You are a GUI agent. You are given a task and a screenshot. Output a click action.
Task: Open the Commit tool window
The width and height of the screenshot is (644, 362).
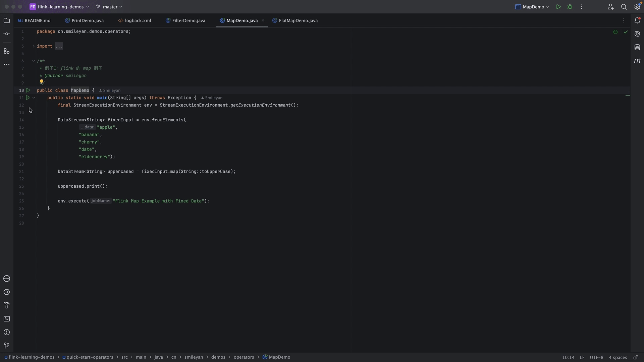pyautogui.click(x=7, y=34)
